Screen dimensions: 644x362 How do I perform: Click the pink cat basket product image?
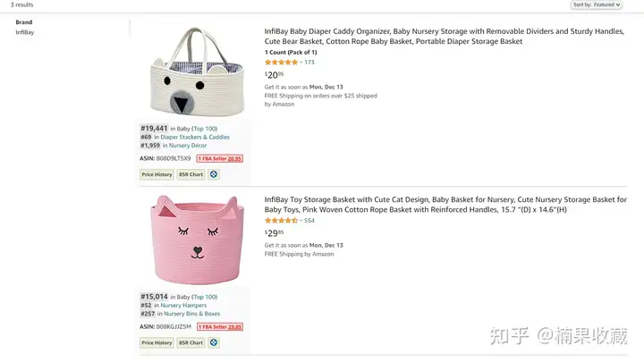point(193,240)
